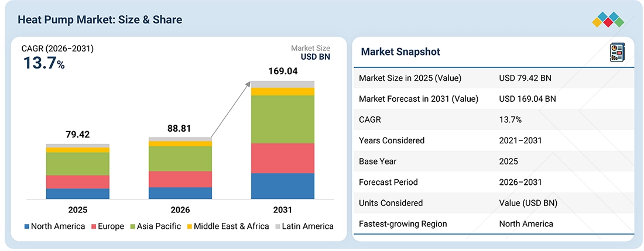Image resolution: width=644 pixels, height=251 pixels.
Task: Click the 'CAGR (2026–2031)' label
Action: pos(57,49)
